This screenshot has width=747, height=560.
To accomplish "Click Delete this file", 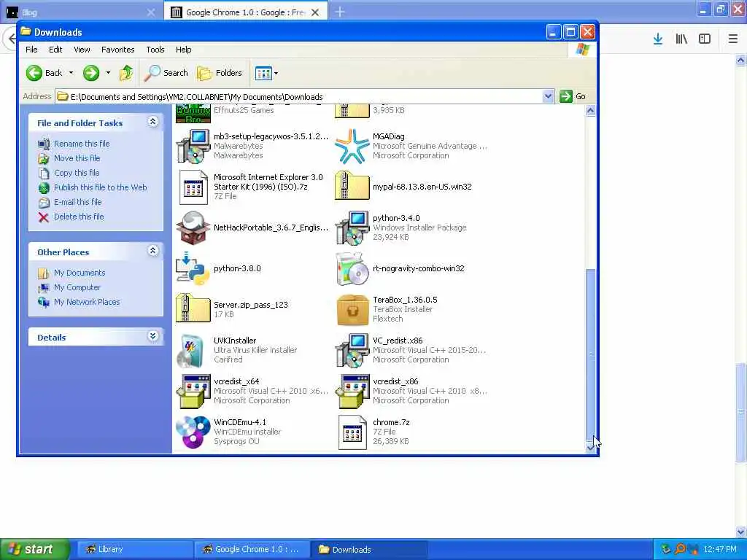I will tap(79, 217).
